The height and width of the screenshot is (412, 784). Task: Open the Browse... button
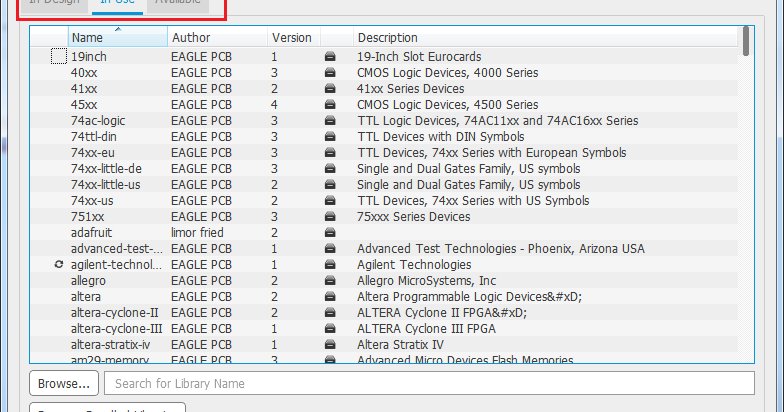pos(64,384)
